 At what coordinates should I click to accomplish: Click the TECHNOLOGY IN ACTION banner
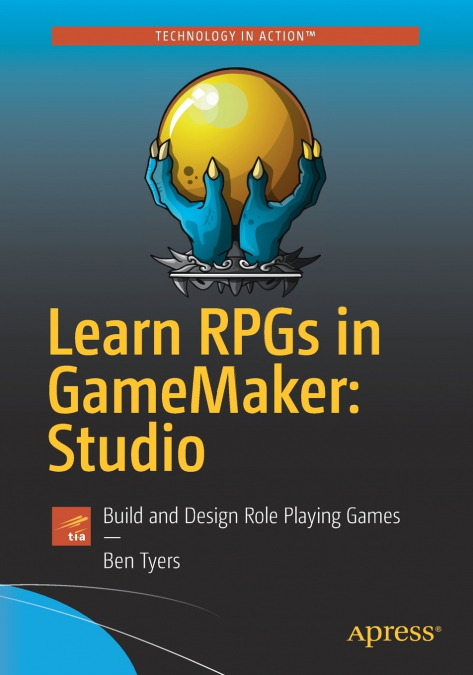[235, 36]
